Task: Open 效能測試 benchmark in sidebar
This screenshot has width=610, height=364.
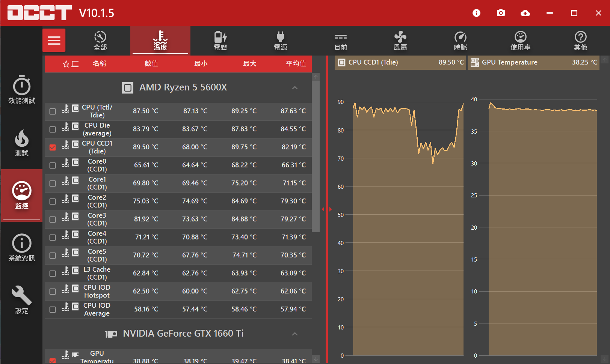Action: click(22, 90)
